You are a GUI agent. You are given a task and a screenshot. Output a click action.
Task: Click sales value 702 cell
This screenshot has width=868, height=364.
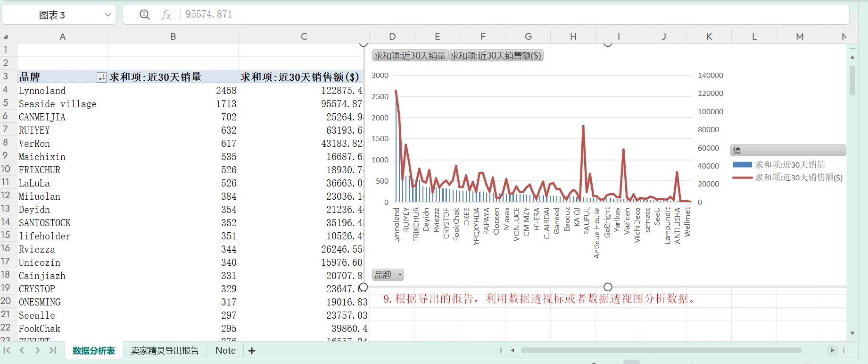[x=173, y=117]
